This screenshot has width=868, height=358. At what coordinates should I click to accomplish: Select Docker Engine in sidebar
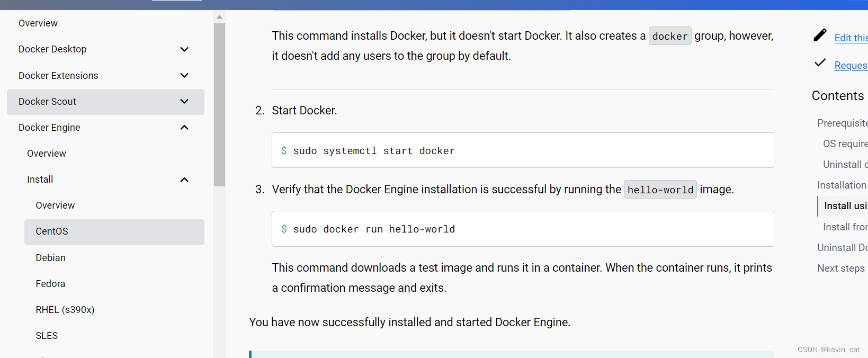pos(49,128)
